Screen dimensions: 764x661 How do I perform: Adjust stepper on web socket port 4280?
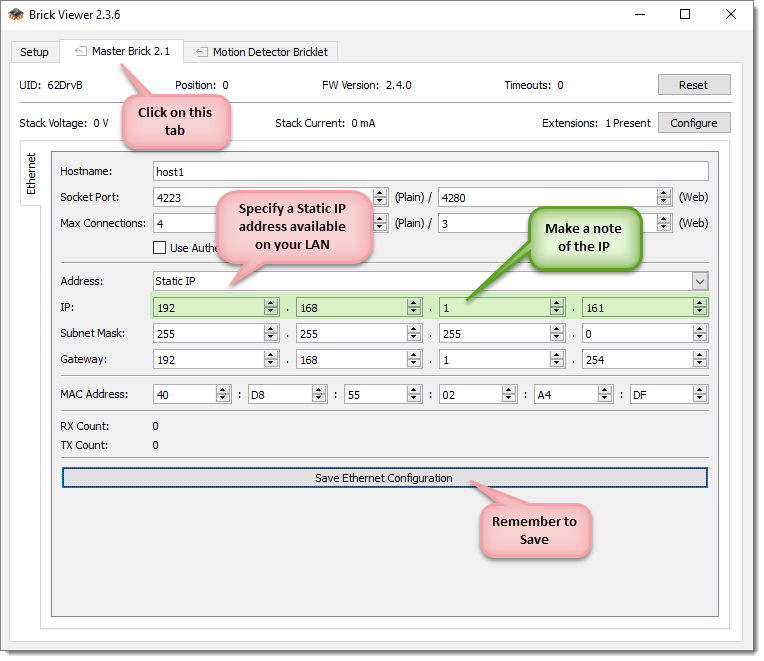point(664,197)
